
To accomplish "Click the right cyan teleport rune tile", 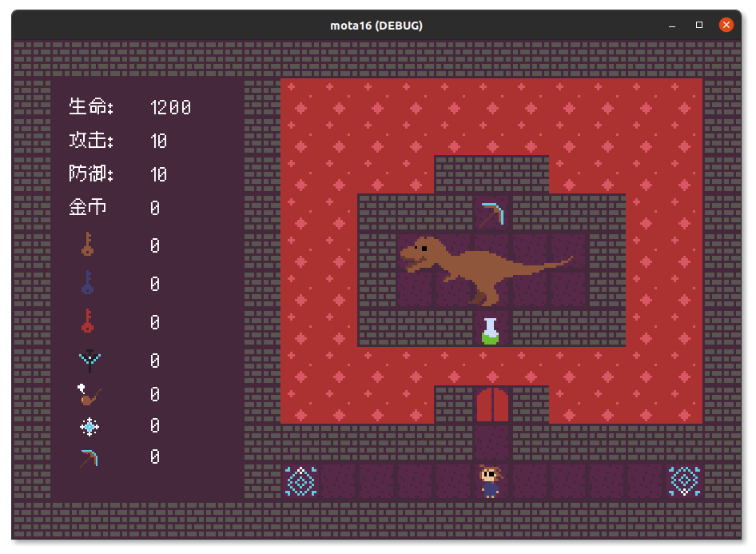I will tap(684, 481).
